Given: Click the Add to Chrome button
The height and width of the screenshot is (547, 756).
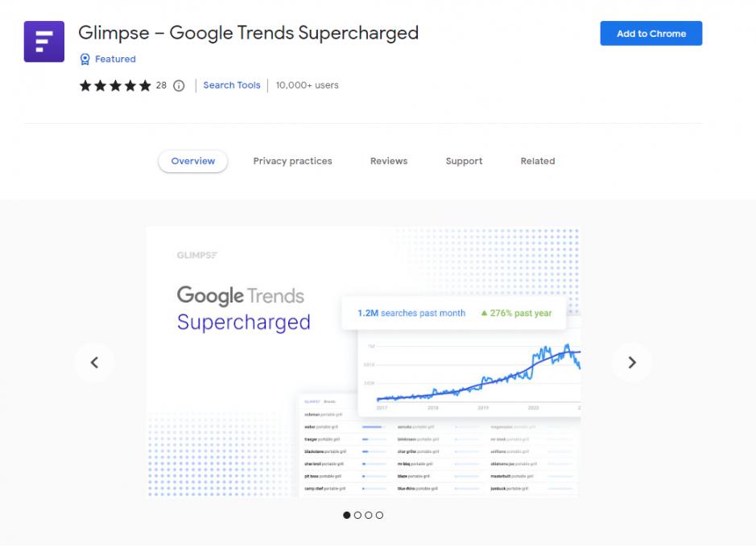Looking at the screenshot, I should point(651,33).
